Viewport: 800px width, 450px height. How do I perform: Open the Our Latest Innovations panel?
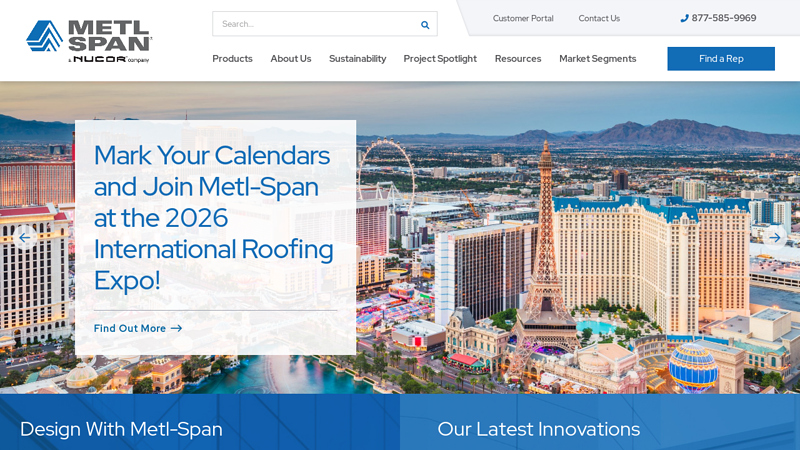click(x=538, y=429)
